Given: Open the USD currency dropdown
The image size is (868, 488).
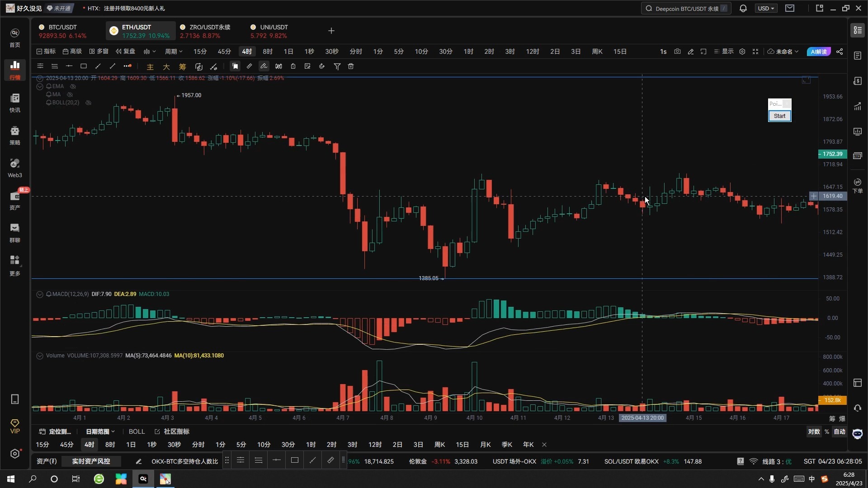Looking at the screenshot, I should (x=766, y=8).
